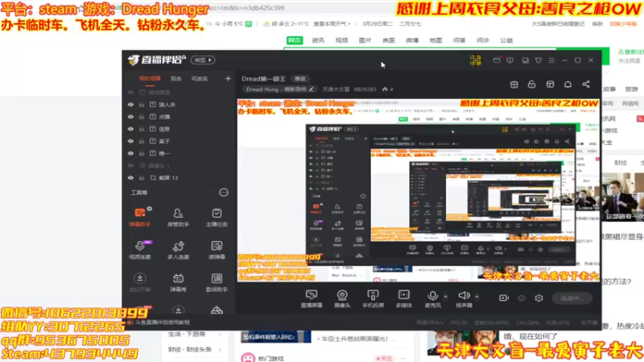Add 直播屏幕 screen capture source

[312, 298]
